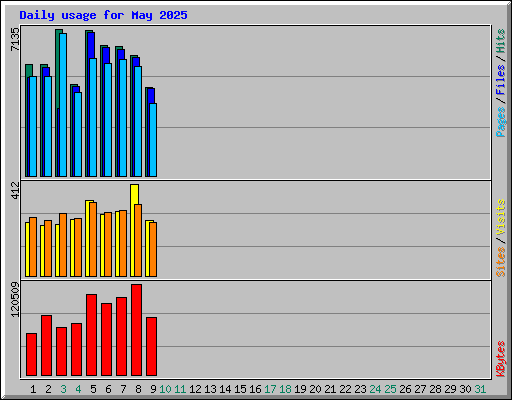Screen dimensions: 512x400
Task: Click green day 17 axis label
Action: coord(270,389)
